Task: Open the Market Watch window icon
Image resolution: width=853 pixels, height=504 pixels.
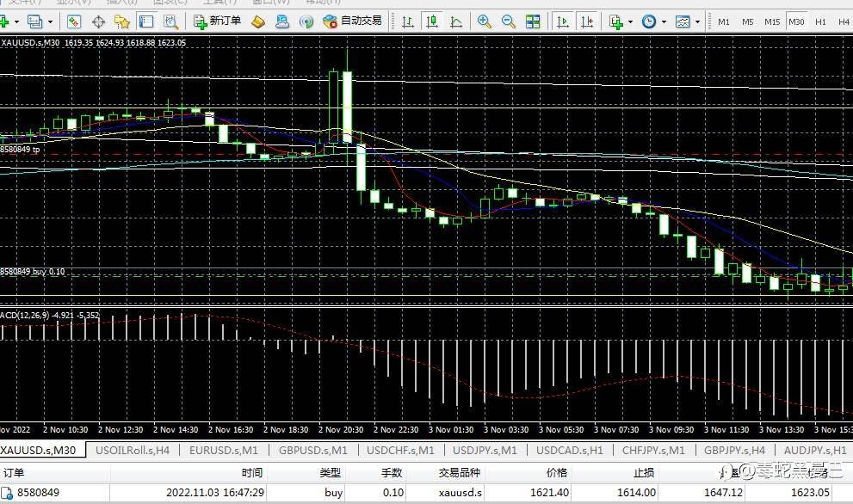Action: pos(74,21)
